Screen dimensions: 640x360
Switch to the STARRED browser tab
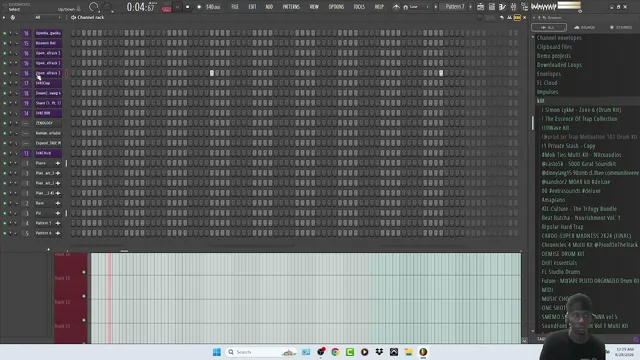pyautogui.click(x=621, y=27)
